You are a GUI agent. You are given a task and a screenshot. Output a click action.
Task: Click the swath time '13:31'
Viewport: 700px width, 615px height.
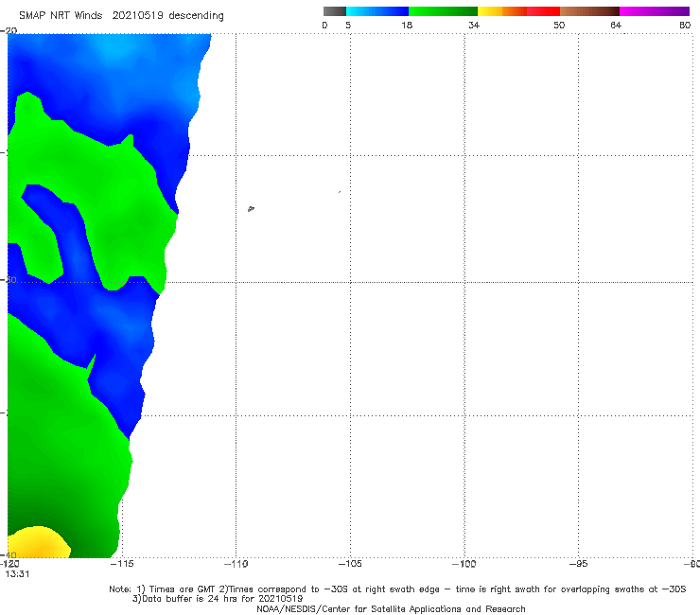[17, 574]
